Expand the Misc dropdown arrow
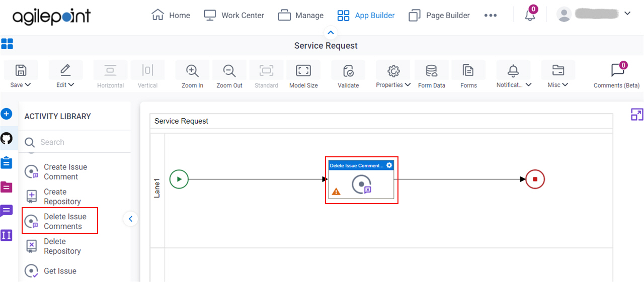 coord(565,85)
